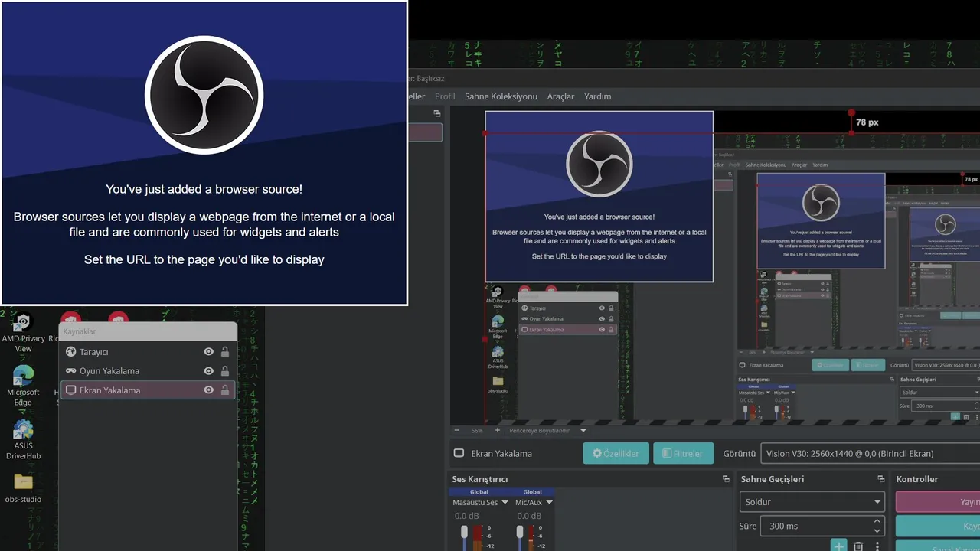Click the monitor icon beside Ekran Yakalama in source toolbar
The height and width of the screenshot is (551, 980).
pos(459,453)
